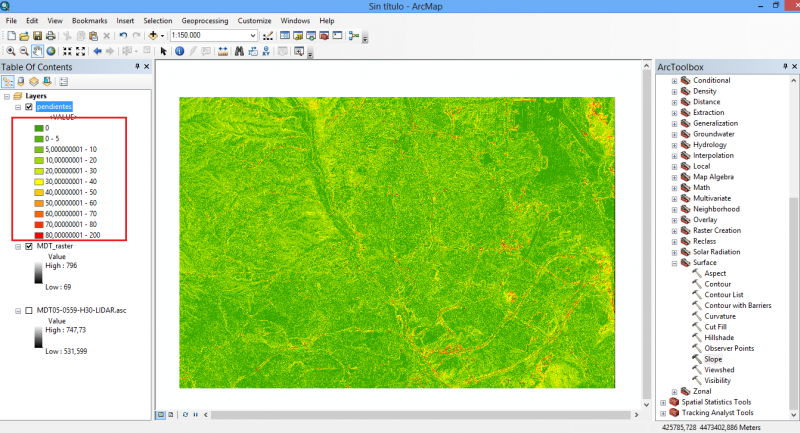800x433 pixels.
Task: Open the Edit menu
Action: pos(32,21)
